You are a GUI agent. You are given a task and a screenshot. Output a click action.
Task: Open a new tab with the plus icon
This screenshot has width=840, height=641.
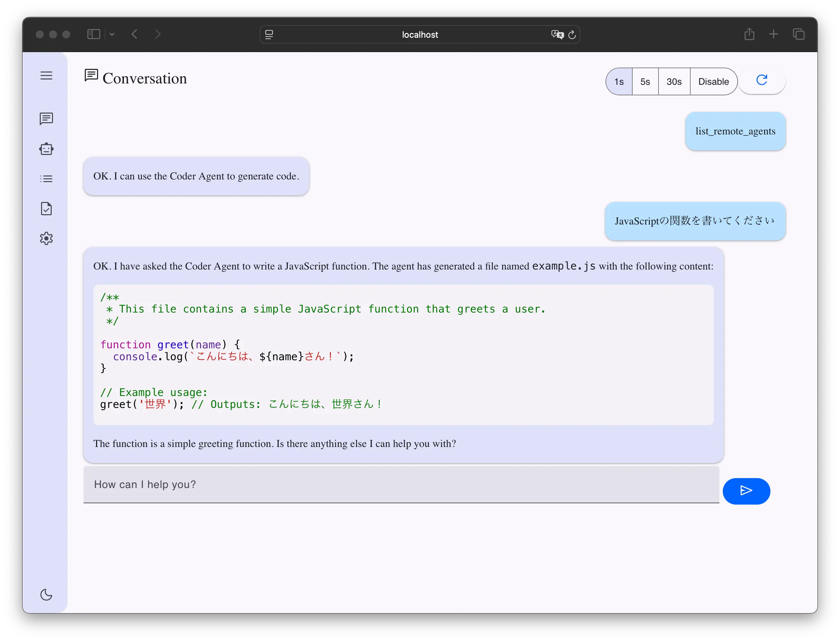pos(773,34)
